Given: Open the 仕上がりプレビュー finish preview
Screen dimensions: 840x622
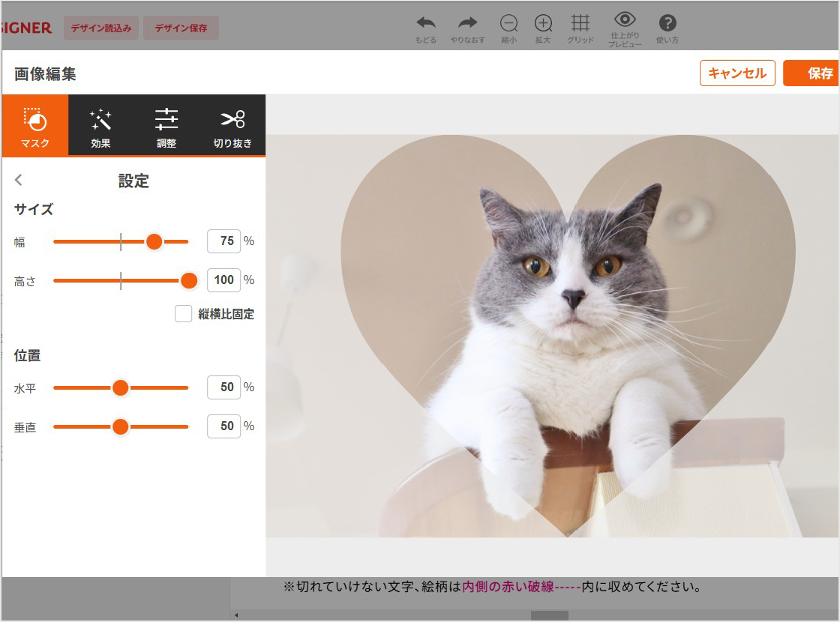Looking at the screenshot, I should pyautogui.click(x=625, y=25).
